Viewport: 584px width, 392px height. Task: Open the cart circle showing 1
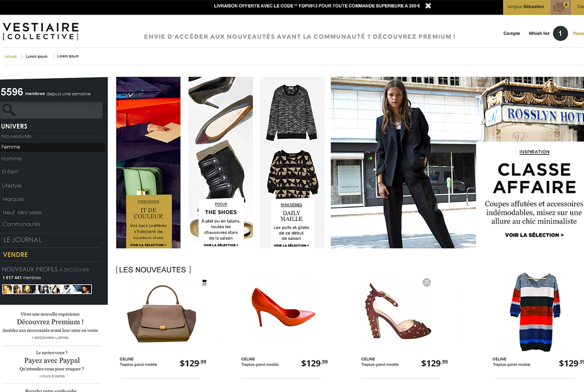pos(560,33)
